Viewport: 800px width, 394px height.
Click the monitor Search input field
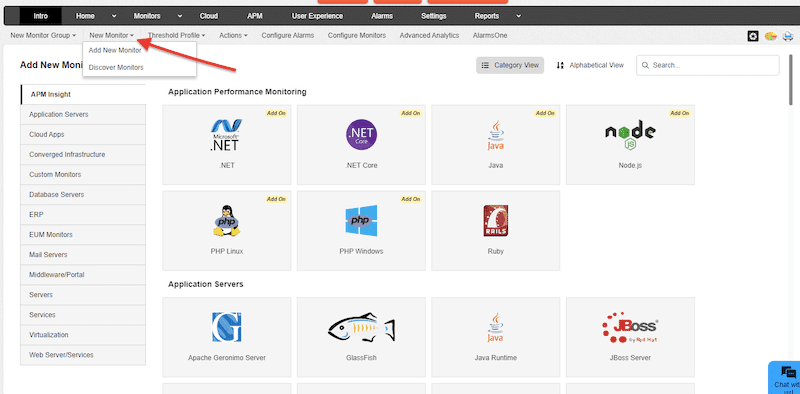(x=708, y=65)
